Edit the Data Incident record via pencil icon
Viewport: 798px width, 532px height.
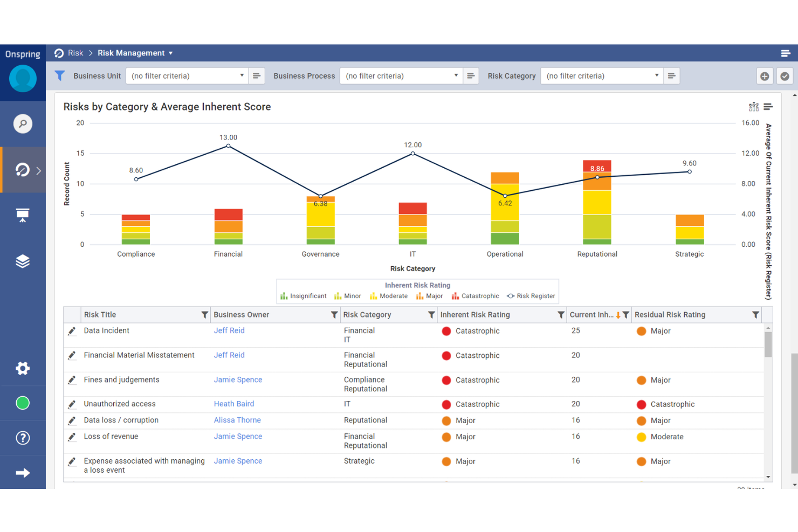(x=72, y=331)
